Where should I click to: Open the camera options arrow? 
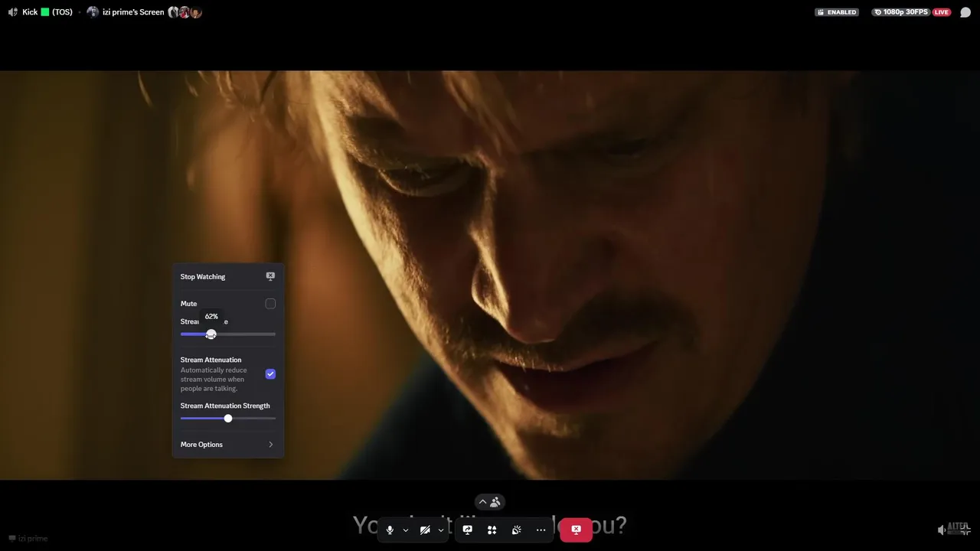(441, 530)
